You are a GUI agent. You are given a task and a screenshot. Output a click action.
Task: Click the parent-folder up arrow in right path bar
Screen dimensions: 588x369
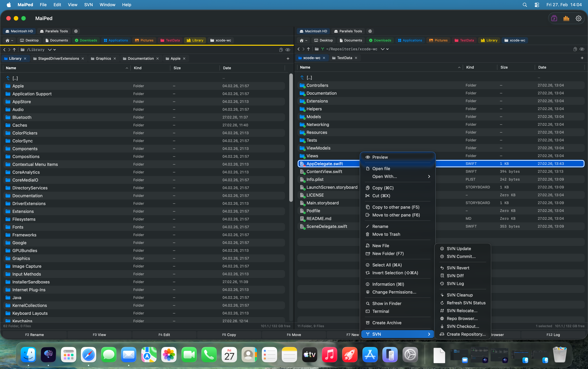(308, 49)
